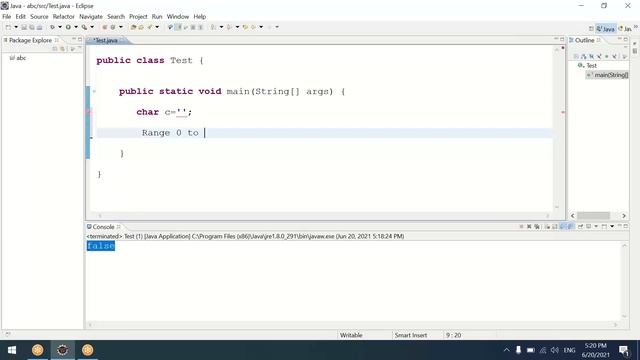
Task: Click the Last Edit Location icon
Action: (245, 27)
